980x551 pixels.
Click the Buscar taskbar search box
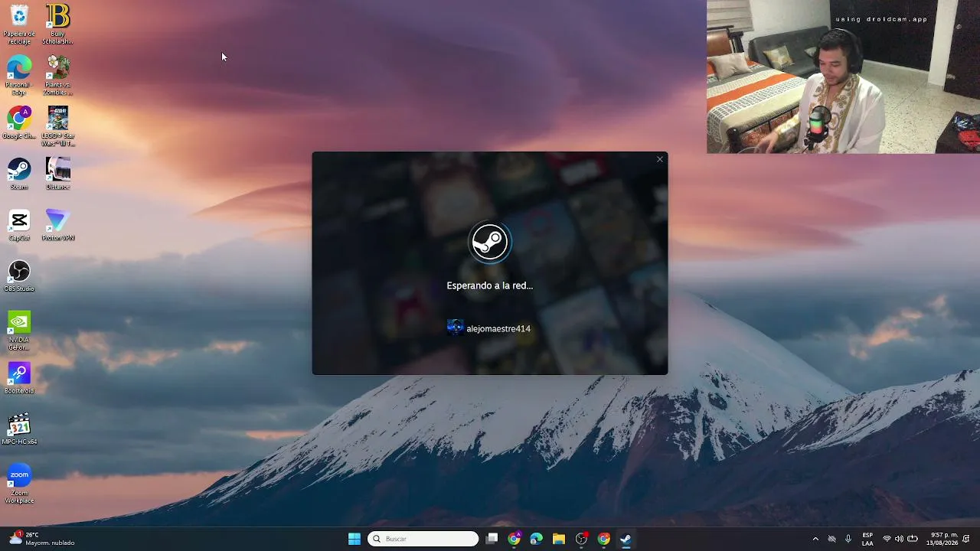[x=423, y=539]
